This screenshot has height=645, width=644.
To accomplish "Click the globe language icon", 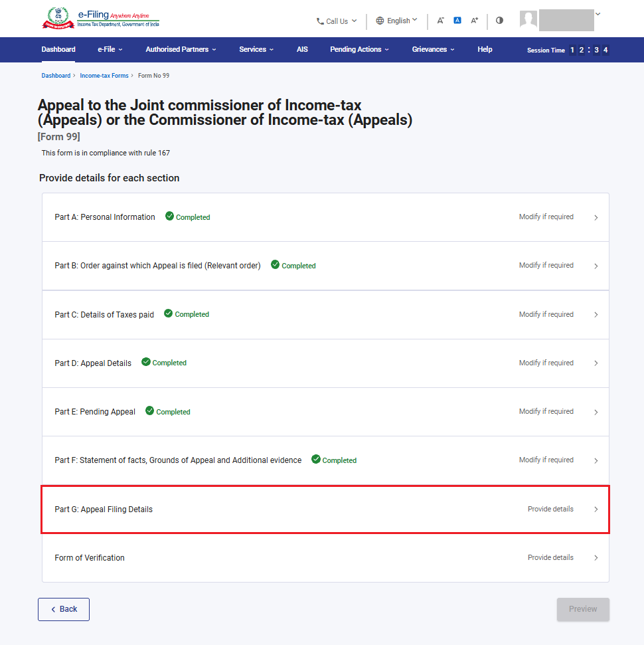I will coord(380,21).
